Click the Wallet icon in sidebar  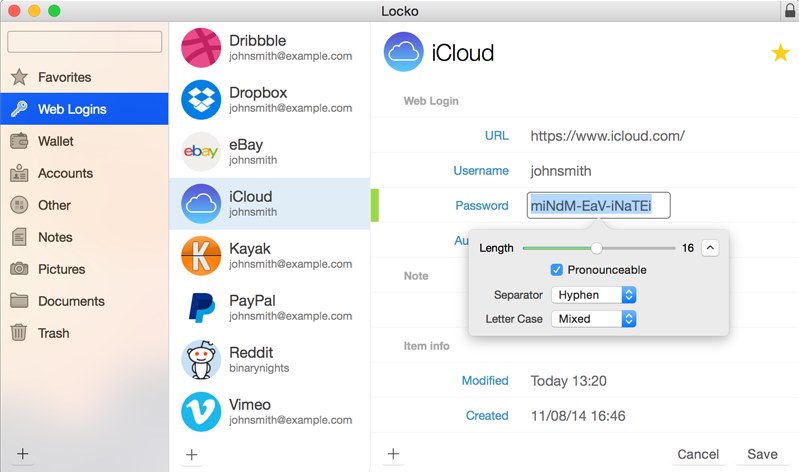pyautogui.click(x=19, y=141)
